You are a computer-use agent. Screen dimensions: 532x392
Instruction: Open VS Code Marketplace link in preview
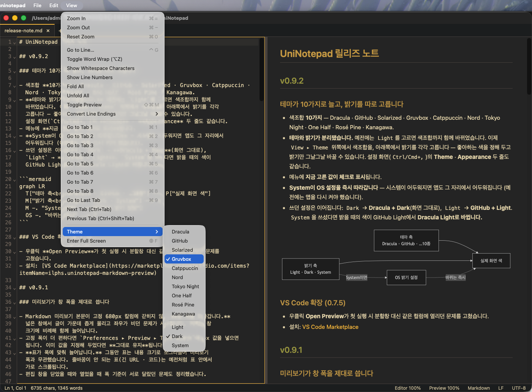coord(330,327)
